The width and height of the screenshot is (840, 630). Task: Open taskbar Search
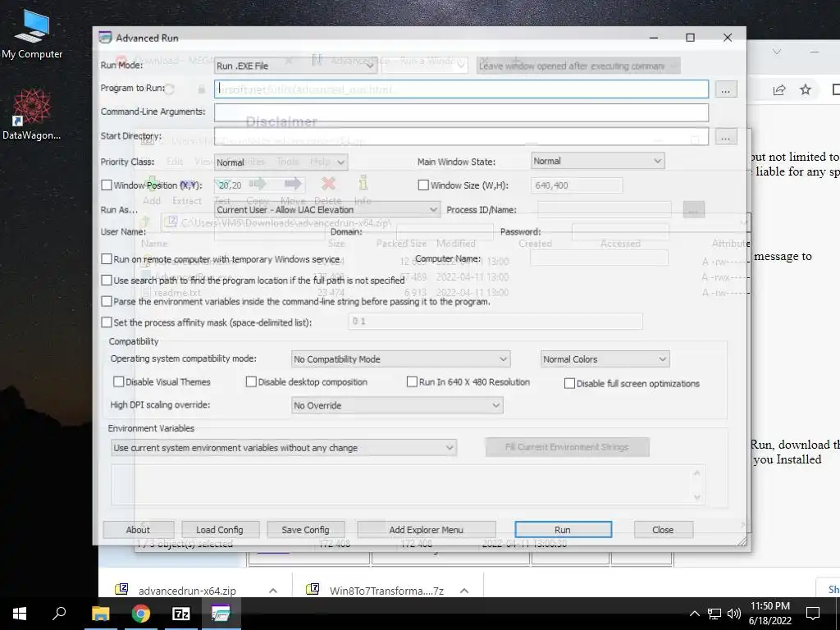pyautogui.click(x=59, y=614)
